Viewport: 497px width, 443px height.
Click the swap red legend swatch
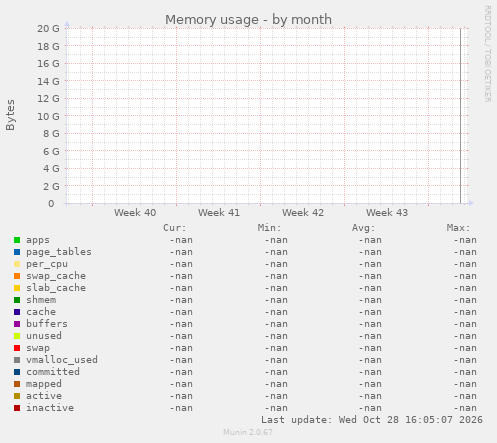click(x=17, y=348)
